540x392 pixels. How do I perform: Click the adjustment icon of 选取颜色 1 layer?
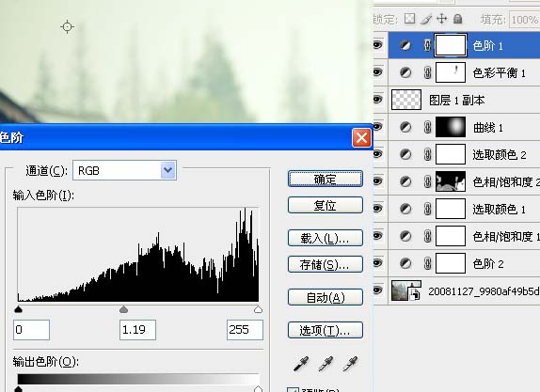point(405,209)
